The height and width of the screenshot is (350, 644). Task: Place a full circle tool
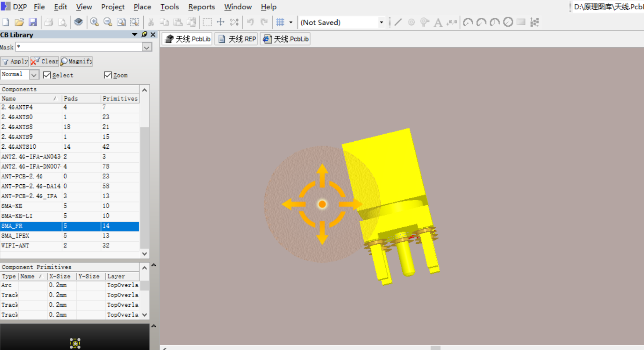[508, 22]
